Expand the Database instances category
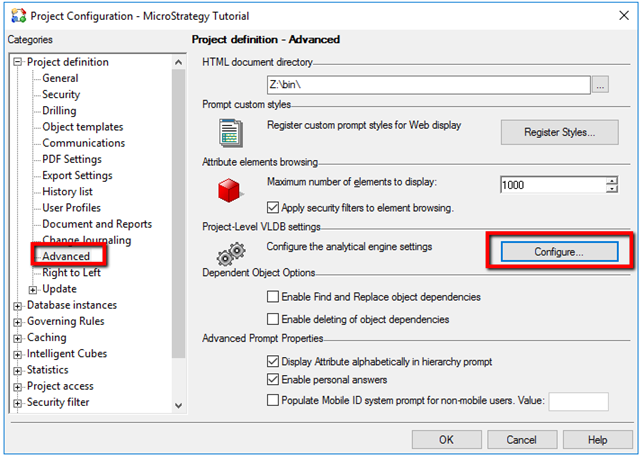This screenshot has height=458, width=643. point(17,306)
